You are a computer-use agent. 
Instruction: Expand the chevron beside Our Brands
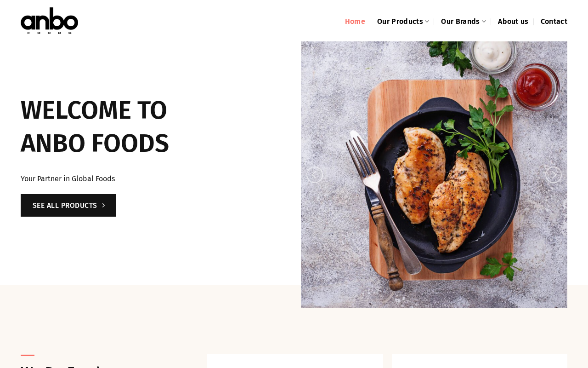(484, 22)
